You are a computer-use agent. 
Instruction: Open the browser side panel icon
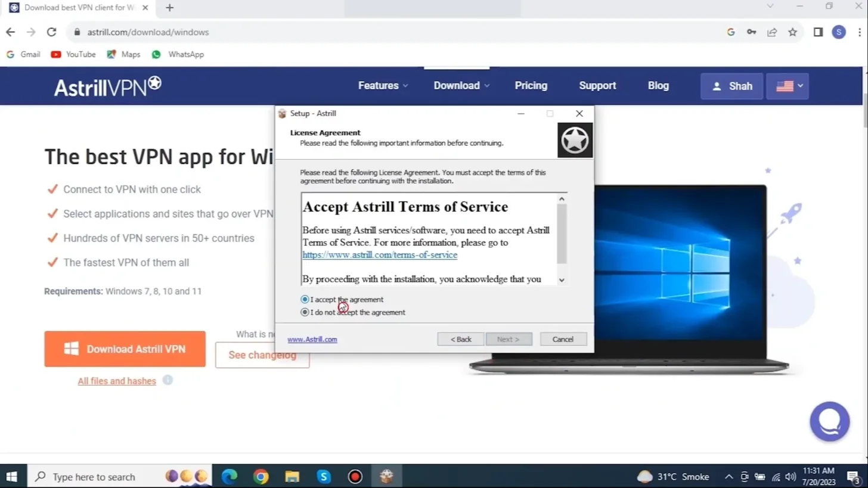pyautogui.click(x=819, y=32)
